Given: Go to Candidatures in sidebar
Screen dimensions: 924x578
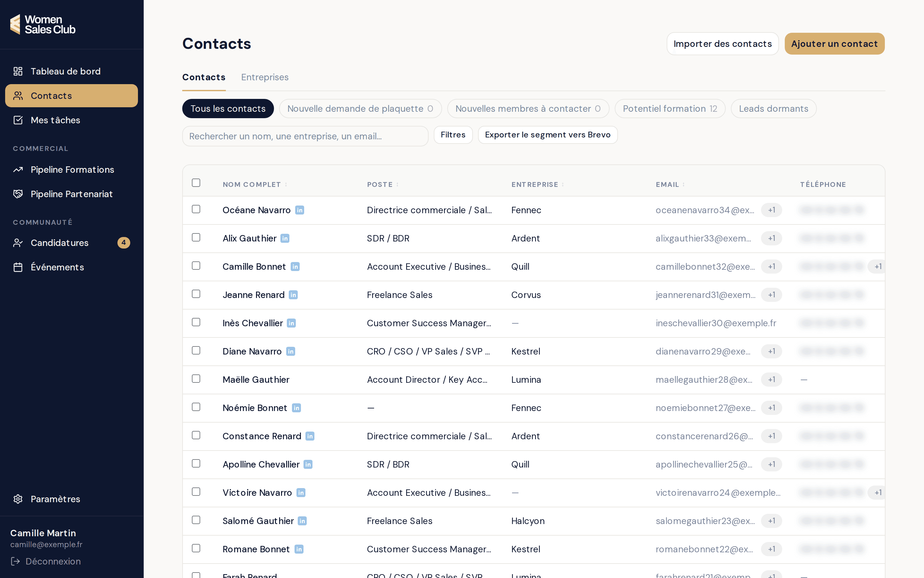Looking at the screenshot, I should tap(72, 243).
